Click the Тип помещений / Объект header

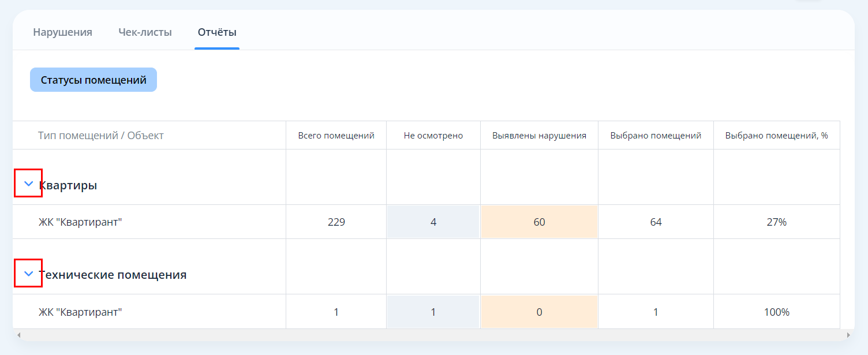click(x=101, y=136)
